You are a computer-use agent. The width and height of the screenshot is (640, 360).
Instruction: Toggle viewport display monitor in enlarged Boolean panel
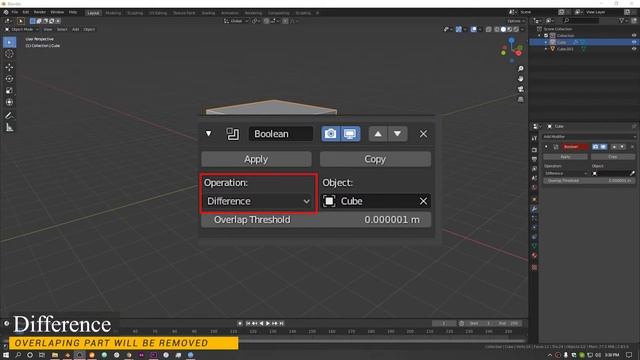(x=350, y=134)
